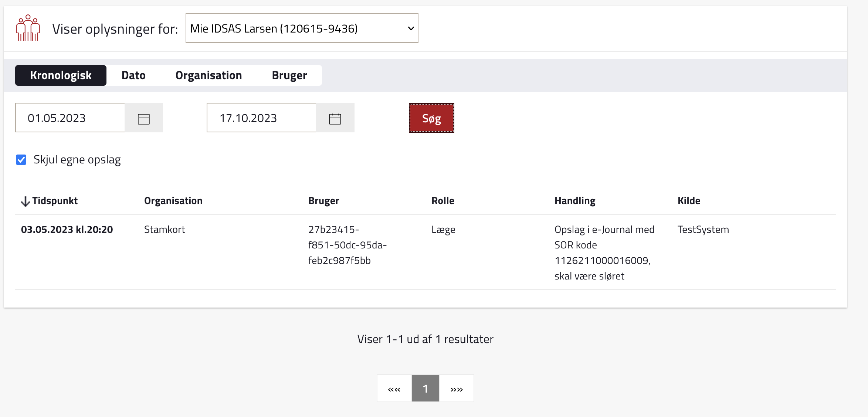Switch to the Dato tab

133,75
